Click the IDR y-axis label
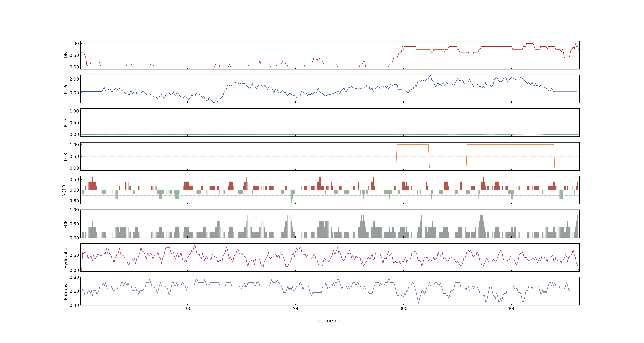The height and width of the screenshot is (343, 644). [x=66, y=55]
